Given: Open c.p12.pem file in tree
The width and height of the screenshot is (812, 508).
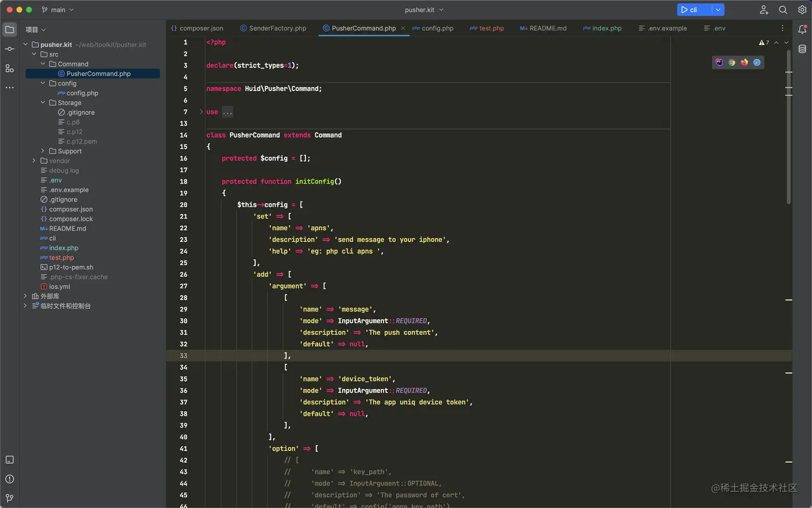Looking at the screenshot, I should pyautogui.click(x=77, y=141).
